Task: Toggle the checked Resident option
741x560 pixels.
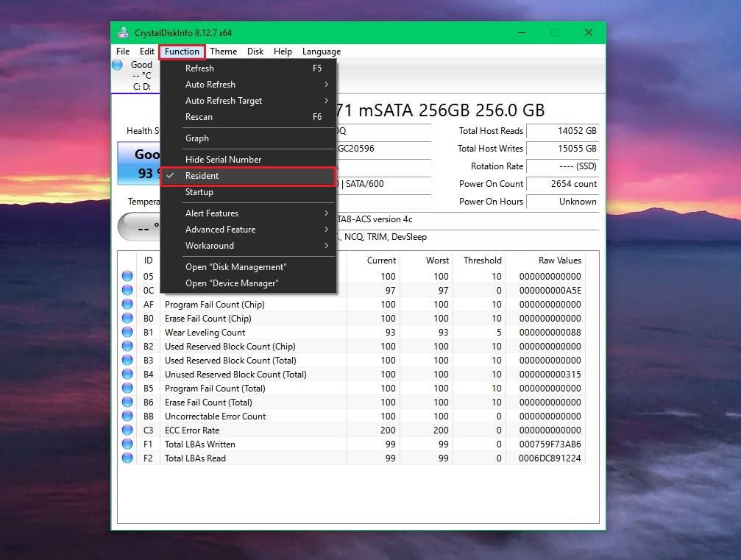Action: click(x=202, y=176)
